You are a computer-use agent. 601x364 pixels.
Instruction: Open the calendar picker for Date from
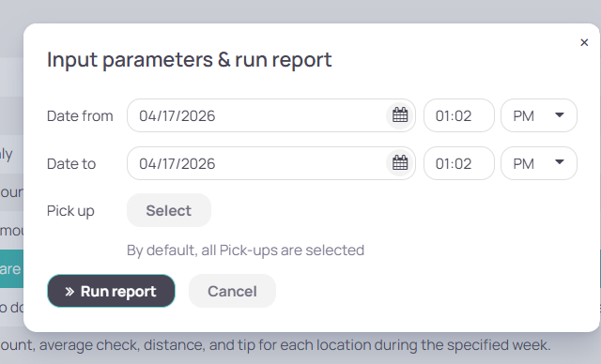(x=400, y=115)
